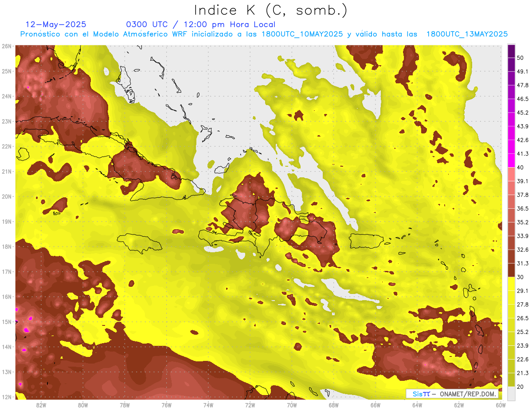
Task: Click the legend value "49.1"
Action: [522, 71]
